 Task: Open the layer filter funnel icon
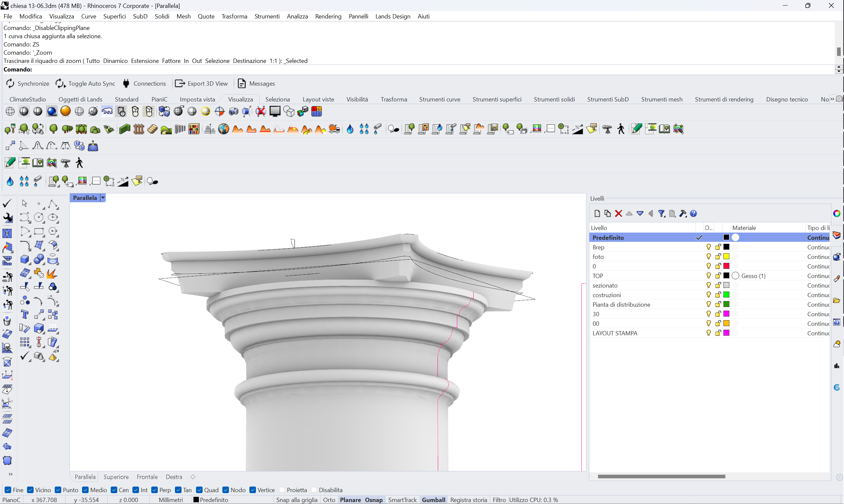pyautogui.click(x=661, y=213)
